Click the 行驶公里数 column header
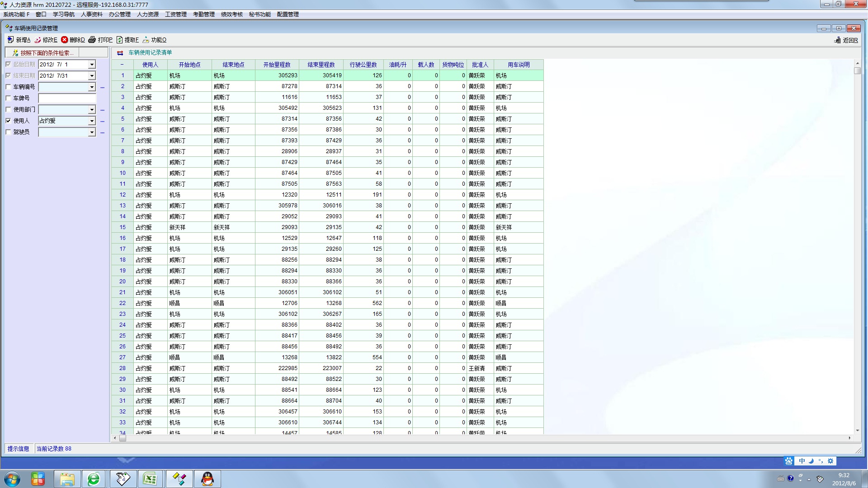 (x=363, y=65)
